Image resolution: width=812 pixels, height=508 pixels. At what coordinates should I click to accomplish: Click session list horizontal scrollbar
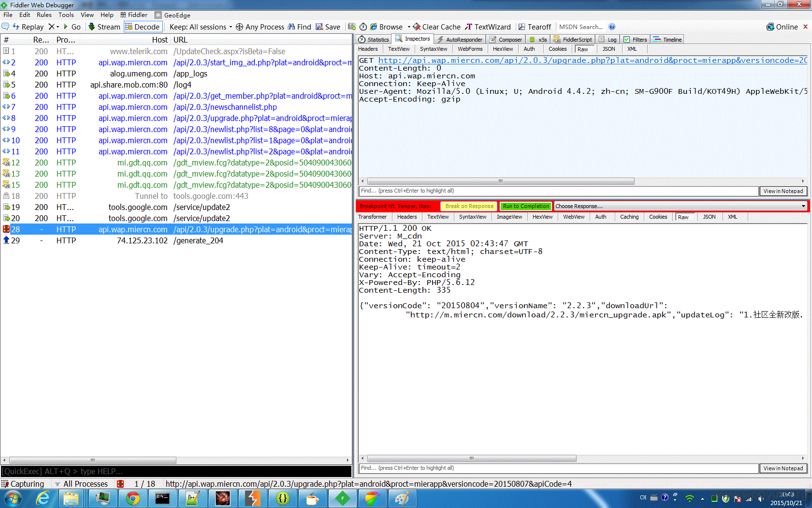pyautogui.click(x=92, y=460)
